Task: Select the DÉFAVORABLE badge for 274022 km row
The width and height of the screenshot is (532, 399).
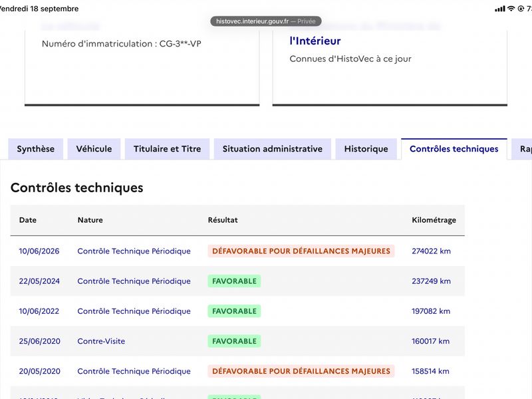Action: pos(301,251)
